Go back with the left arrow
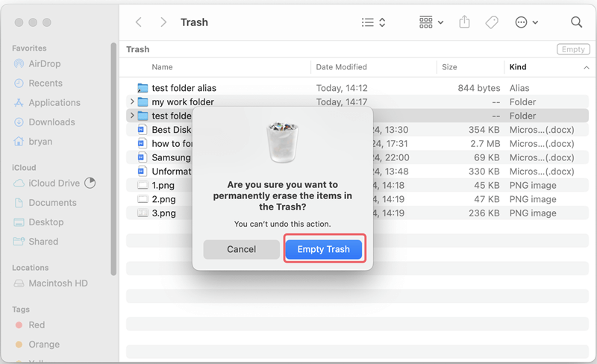 139,22
